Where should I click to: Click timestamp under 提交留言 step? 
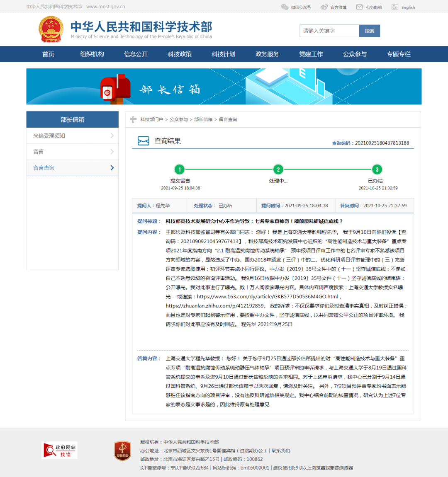pyautogui.click(x=180, y=188)
